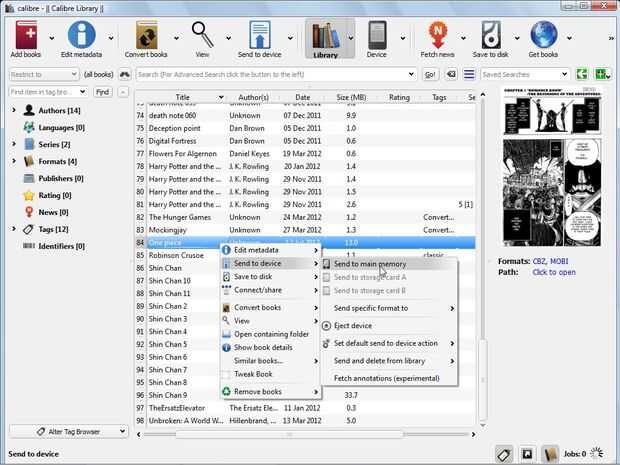This screenshot has height=465, width=620.
Task: Open the Edit metadata dropdown arrow
Action: [111, 38]
